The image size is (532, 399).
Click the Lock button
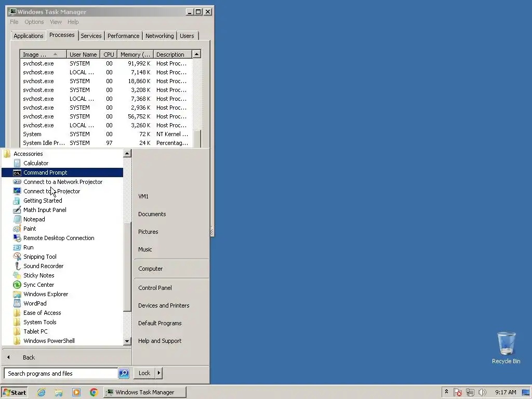144,373
